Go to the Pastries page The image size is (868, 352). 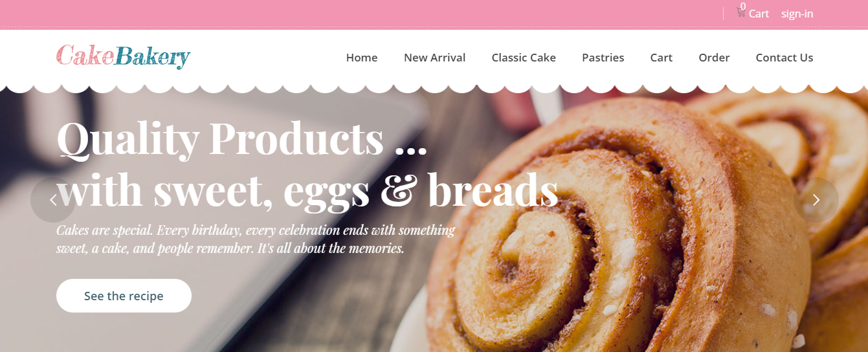[603, 58]
